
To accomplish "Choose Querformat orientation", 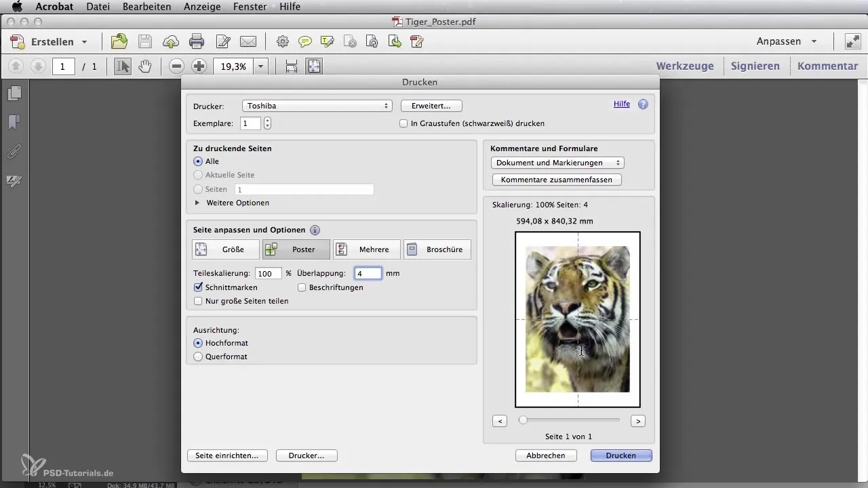I will [x=198, y=357].
